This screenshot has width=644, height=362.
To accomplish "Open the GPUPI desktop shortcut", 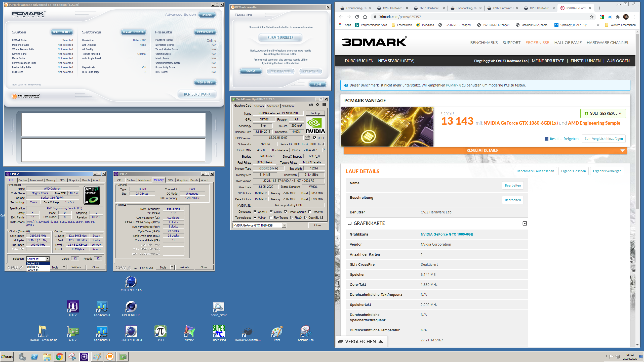I will (160, 334).
